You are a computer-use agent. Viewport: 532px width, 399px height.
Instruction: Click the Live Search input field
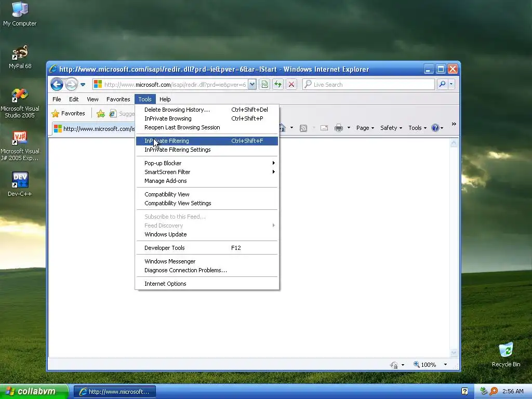coord(369,85)
